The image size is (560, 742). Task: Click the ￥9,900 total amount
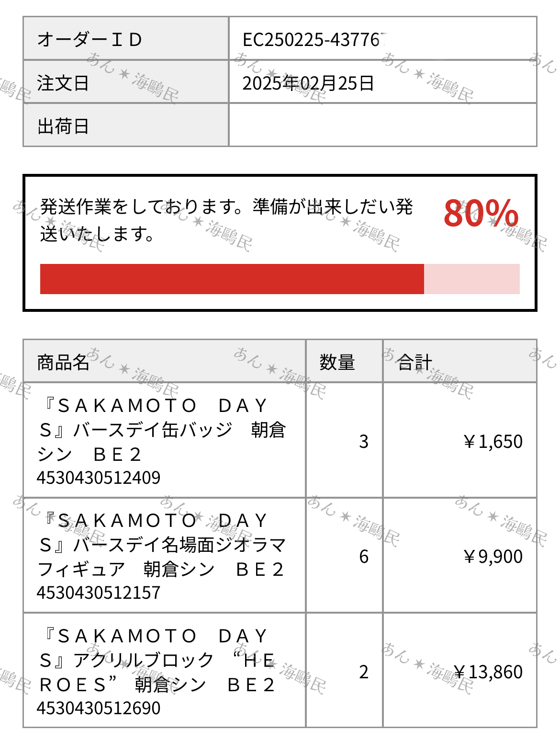click(x=493, y=556)
